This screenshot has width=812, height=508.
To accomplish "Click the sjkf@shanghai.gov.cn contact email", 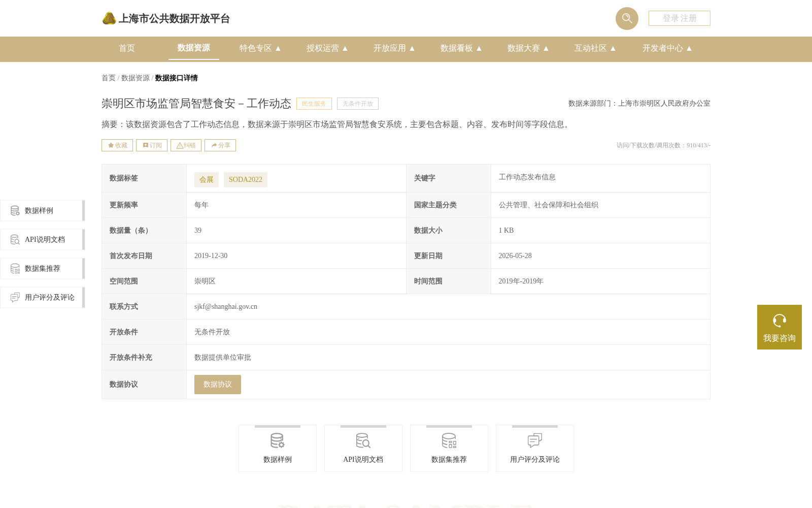I will 226,307.
